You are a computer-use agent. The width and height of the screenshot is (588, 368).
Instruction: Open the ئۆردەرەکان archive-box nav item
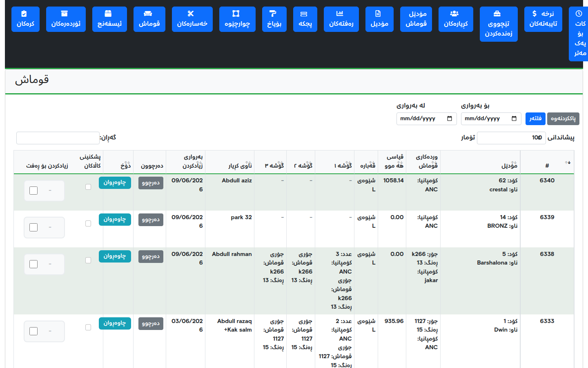point(66,19)
